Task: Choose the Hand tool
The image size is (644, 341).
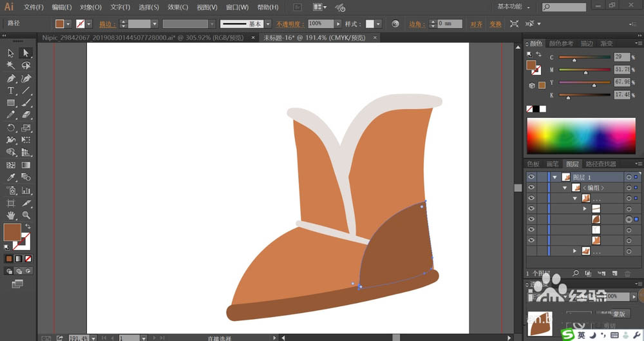Action: tap(11, 215)
